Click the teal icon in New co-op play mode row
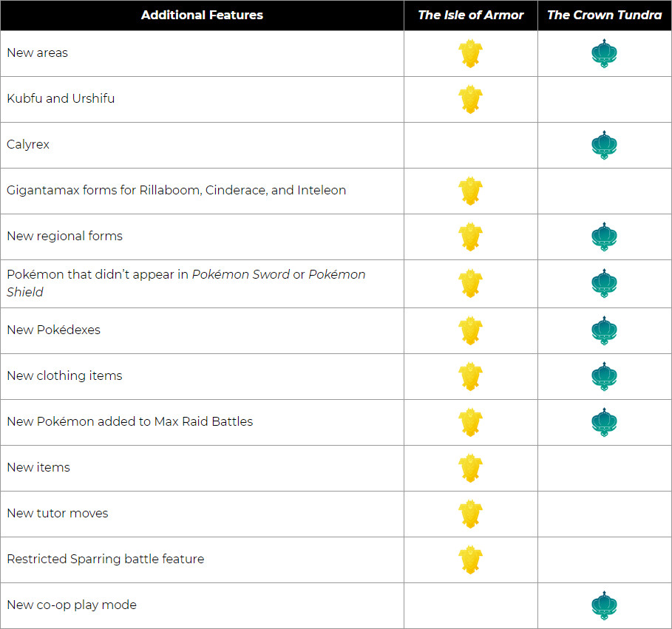Image resolution: width=672 pixels, height=629 pixels. click(604, 605)
